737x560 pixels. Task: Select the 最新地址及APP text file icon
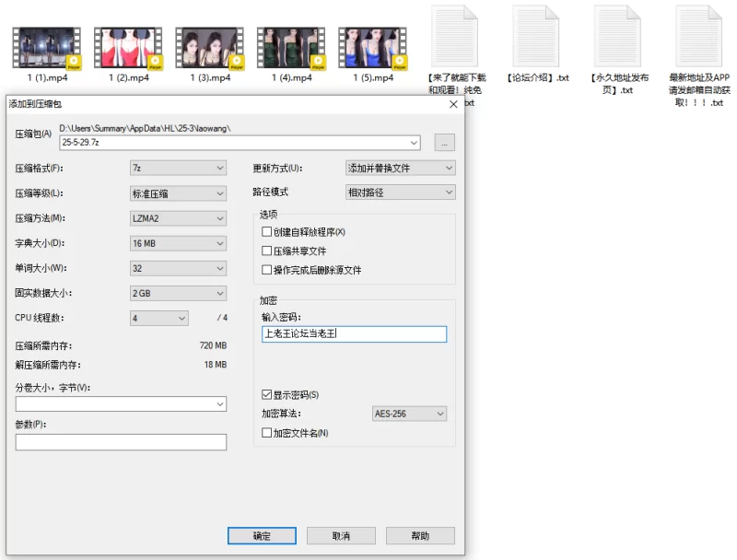click(x=699, y=36)
